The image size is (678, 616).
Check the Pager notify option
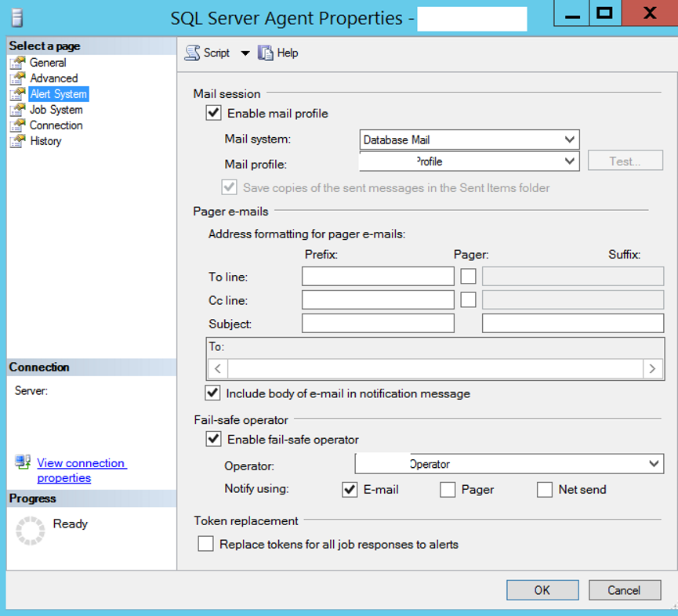[448, 490]
